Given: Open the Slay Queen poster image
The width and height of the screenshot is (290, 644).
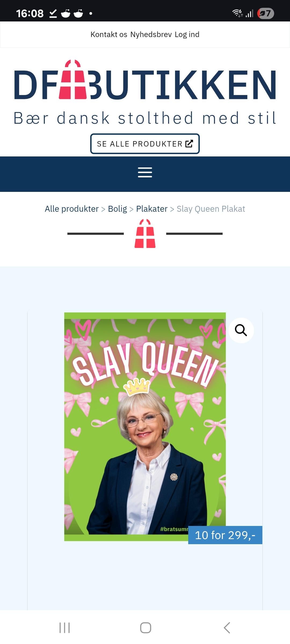Looking at the screenshot, I should (145, 427).
